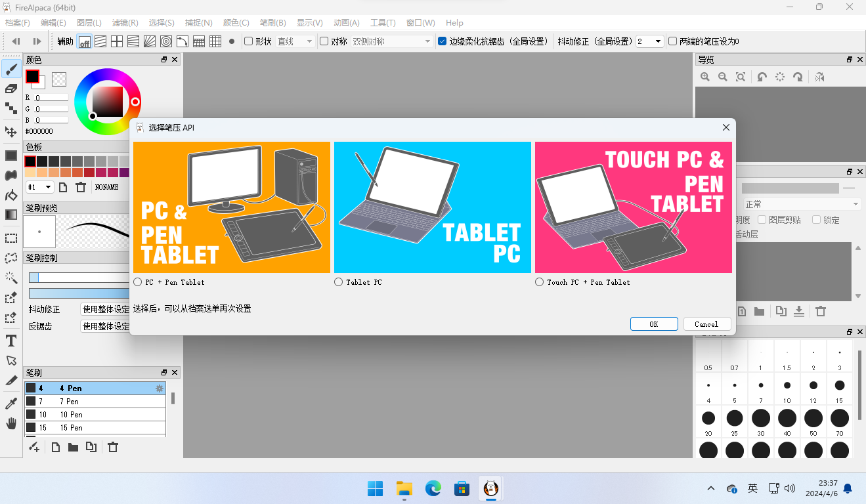866x504 pixels.
Task: Toggle the 锁定 lock checkbox
Action: pos(817,220)
